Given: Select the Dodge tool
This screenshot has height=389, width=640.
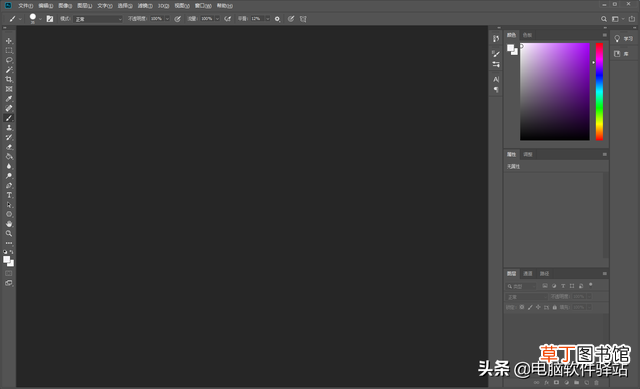Looking at the screenshot, I should [x=9, y=176].
